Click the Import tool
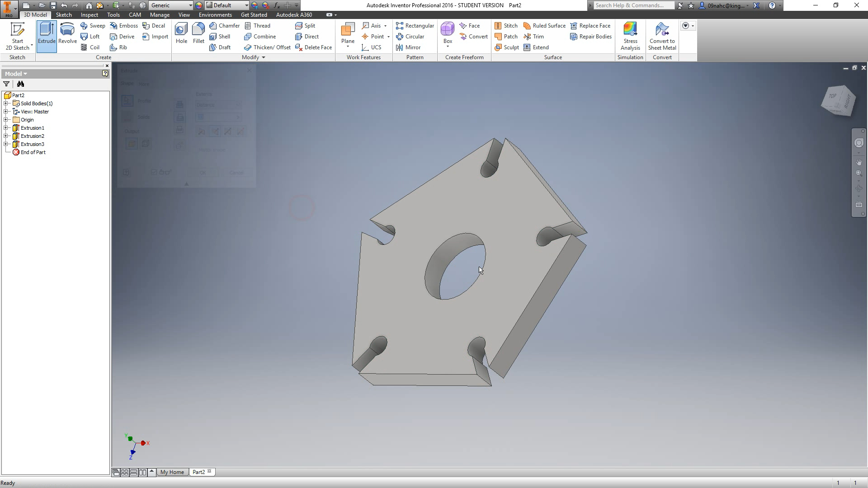 (155, 37)
